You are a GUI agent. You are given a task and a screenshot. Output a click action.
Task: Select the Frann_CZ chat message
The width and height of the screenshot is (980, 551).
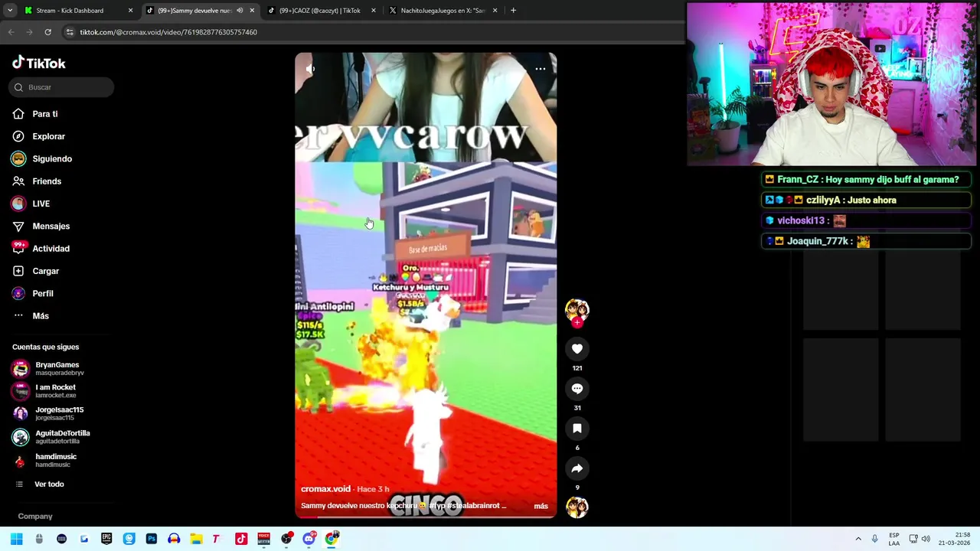point(867,180)
